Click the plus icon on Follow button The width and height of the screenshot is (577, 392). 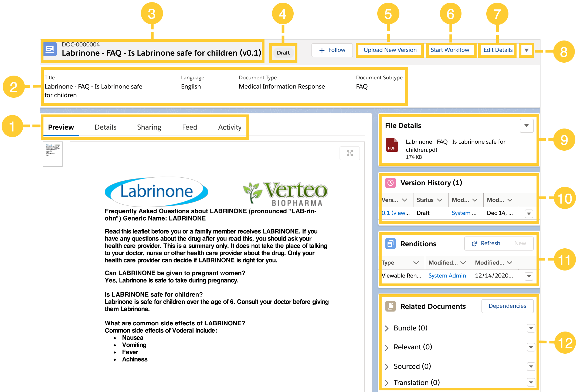point(322,50)
